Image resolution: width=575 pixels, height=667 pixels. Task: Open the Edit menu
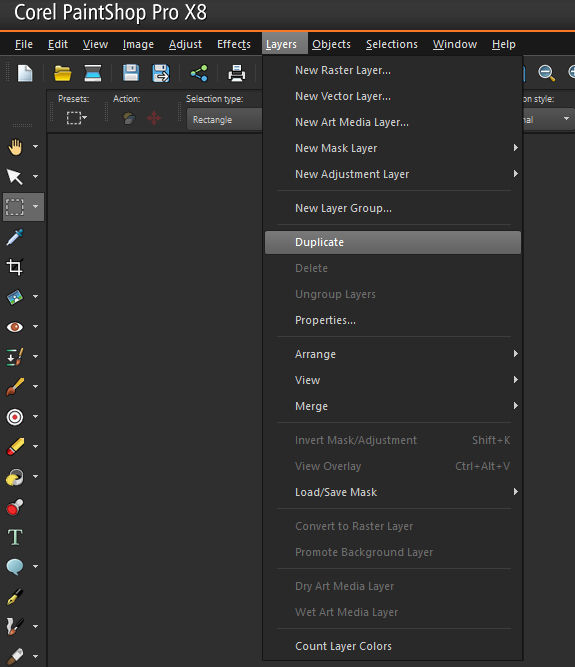point(57,44)
